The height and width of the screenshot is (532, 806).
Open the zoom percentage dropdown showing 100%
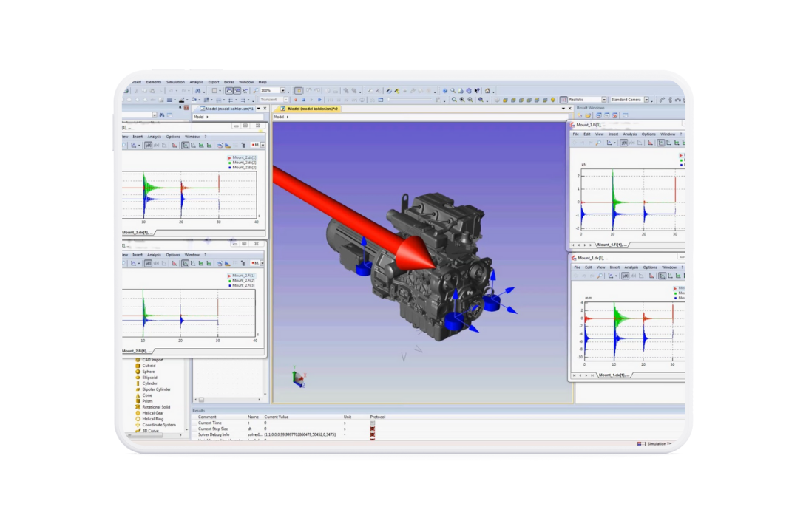click(282, 91)
